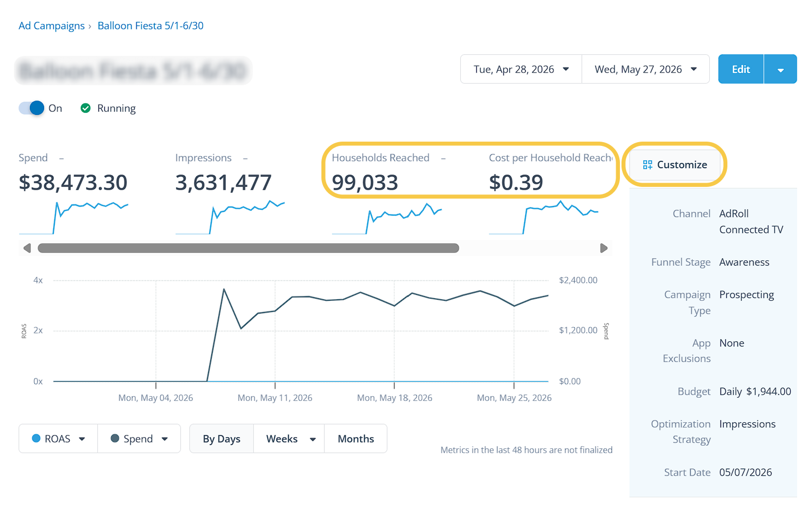Select the Weeks chart grouping
Image resolution: width=812 pixels, height=509 pixels.
pos(289,439)
